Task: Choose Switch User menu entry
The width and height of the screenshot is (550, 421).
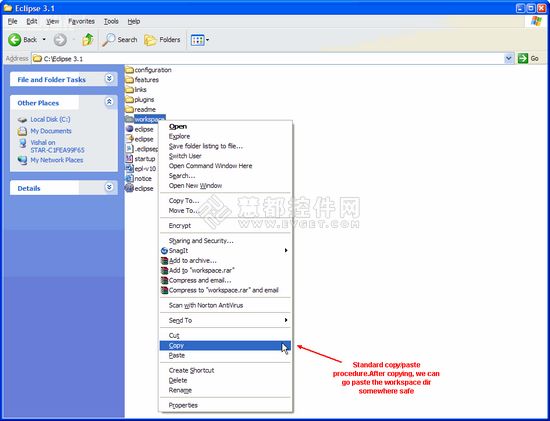Action: pos(225,156)
